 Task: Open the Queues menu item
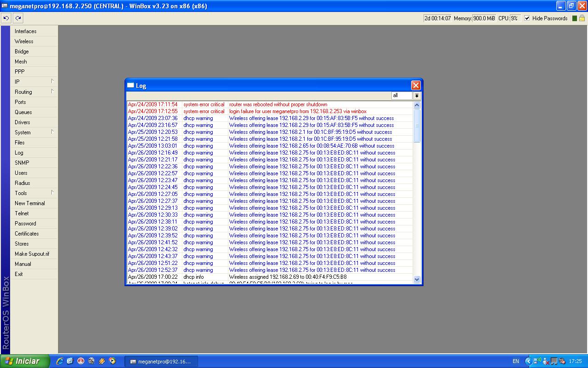[34, 112]
